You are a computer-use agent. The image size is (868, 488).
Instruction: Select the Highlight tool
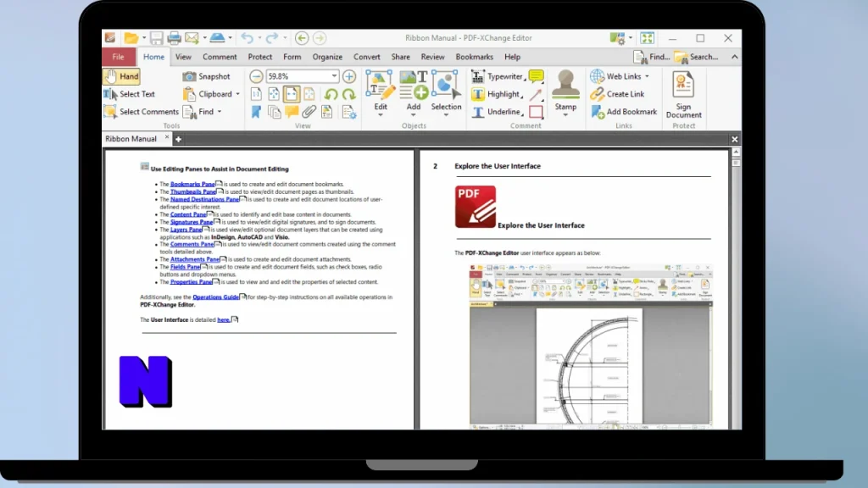[495, 94]
